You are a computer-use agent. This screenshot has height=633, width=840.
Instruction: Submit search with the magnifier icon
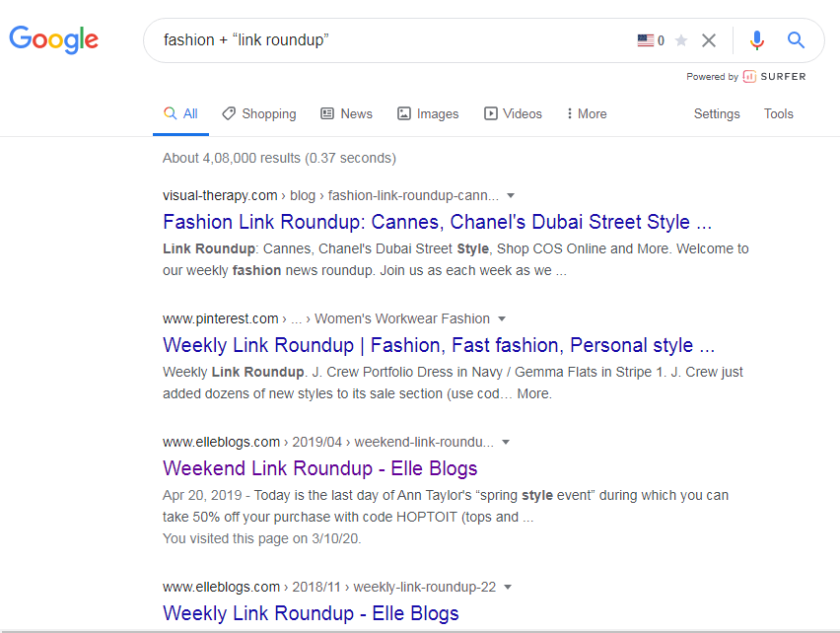(x=796, y=40)
